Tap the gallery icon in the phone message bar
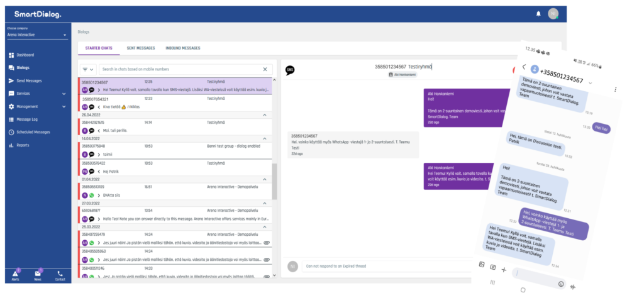This screenshot has width=644, height=293. [x=482, y=265]
